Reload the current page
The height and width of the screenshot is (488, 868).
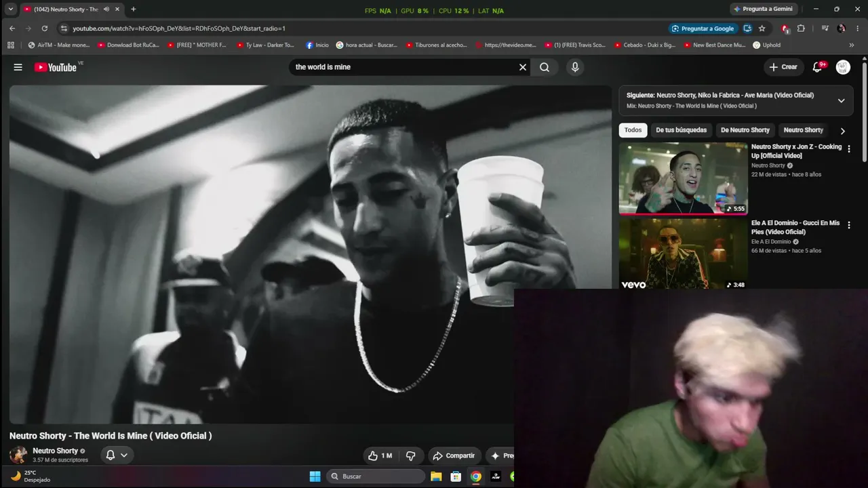click(45, 28)
